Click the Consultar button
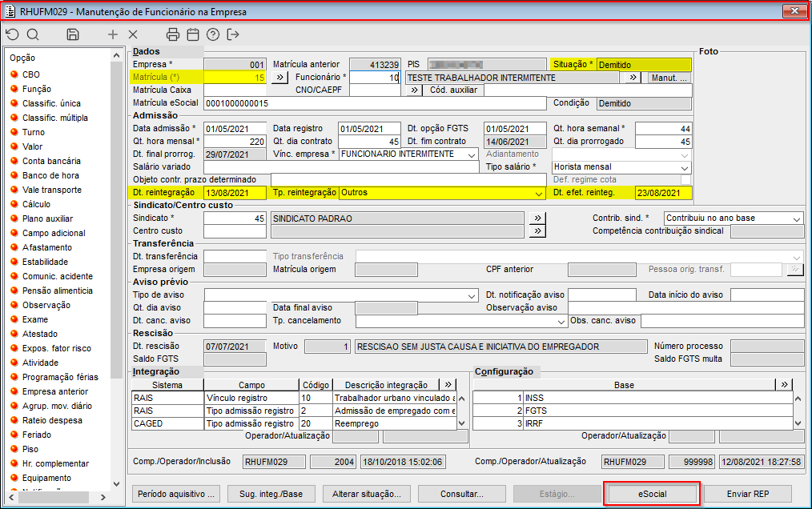The width and height of the screenshot is (812, 509). pyautogui.click(x=462, y=494)
